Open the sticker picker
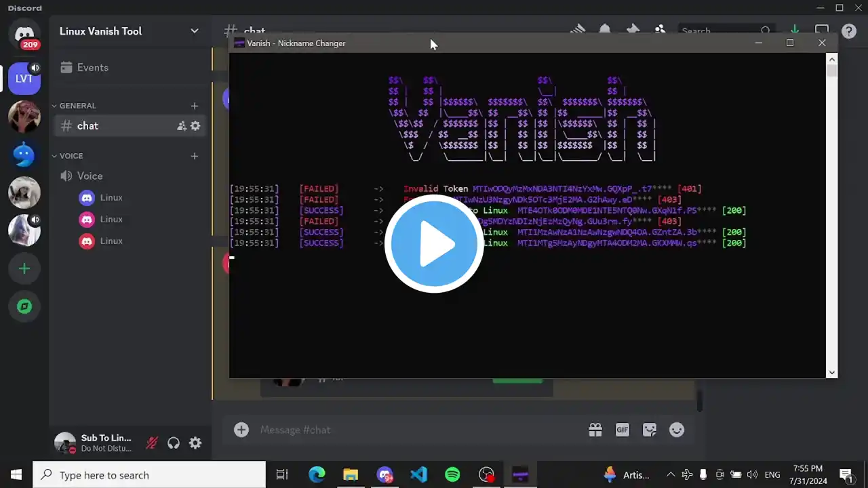The image size is (868, 488). pyautogui.click(x=650, y=430)
